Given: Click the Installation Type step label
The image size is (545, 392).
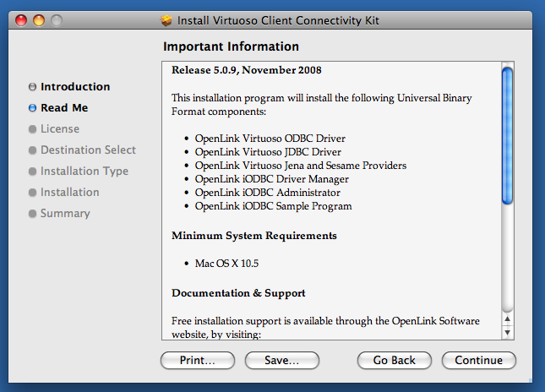Looking at the screenshot, I should click(x=84, y=171).
